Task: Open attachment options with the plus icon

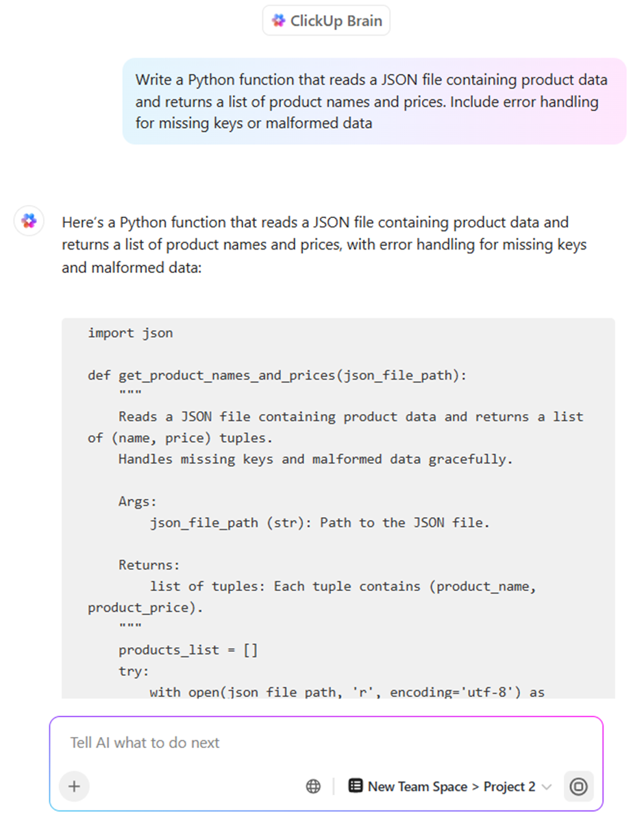Action: coord(73,786)
